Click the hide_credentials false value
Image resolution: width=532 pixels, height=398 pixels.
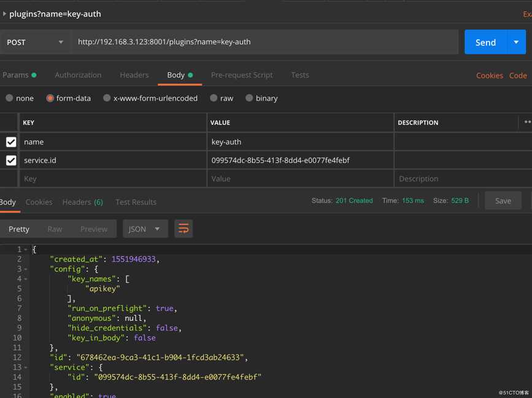click(x=167, y=328)
